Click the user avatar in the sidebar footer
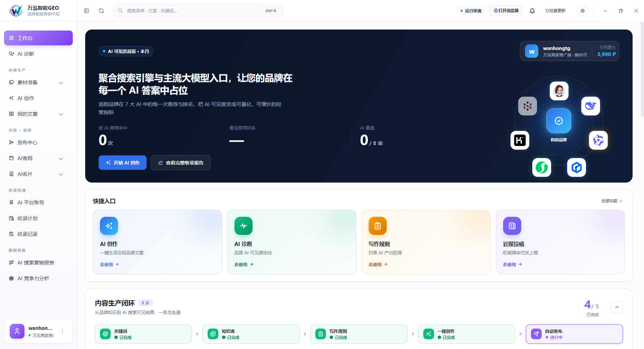The width and height of the screenshot is (644, 349). point(17,331)
